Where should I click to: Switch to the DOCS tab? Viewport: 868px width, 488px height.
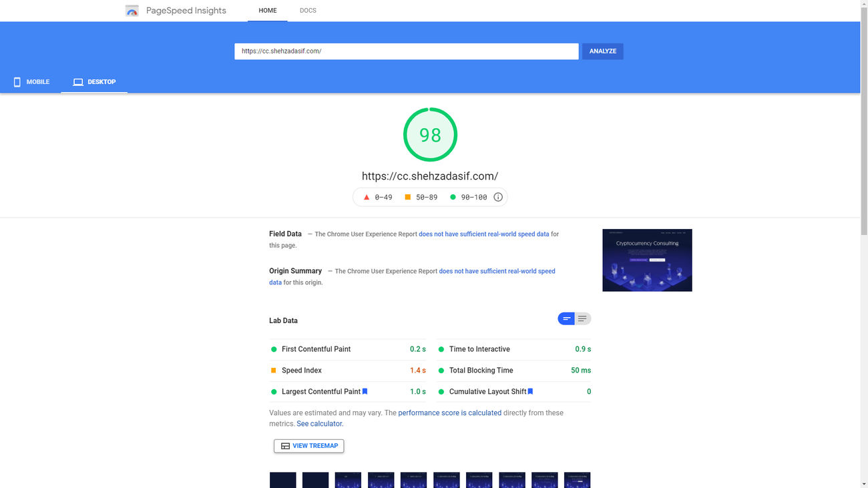pos(308,10)
